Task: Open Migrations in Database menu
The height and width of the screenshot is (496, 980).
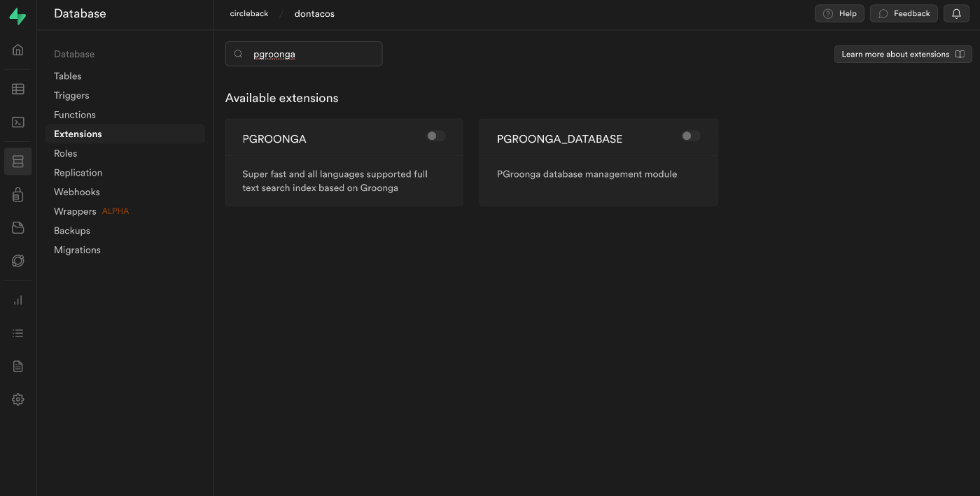Action: click(x=77, y=250)
